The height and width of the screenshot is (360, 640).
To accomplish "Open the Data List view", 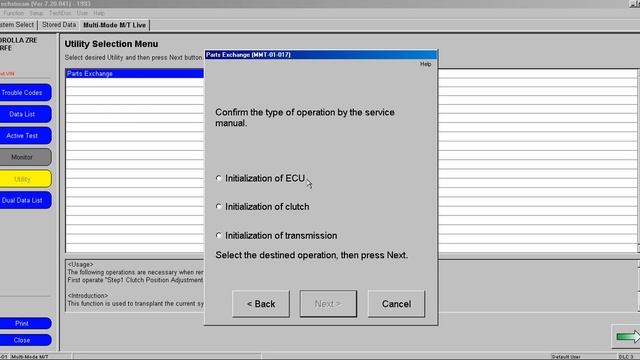I will pyautogui.click(x=24, y=114).
